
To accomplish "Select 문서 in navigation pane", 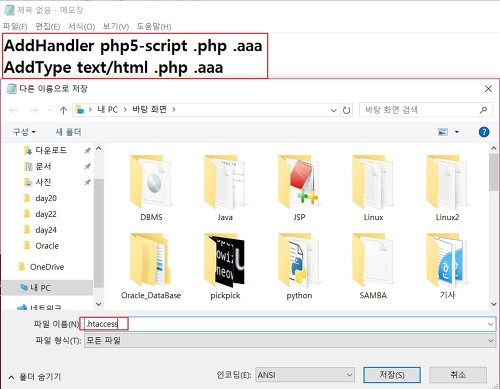I will coord(43,166).
